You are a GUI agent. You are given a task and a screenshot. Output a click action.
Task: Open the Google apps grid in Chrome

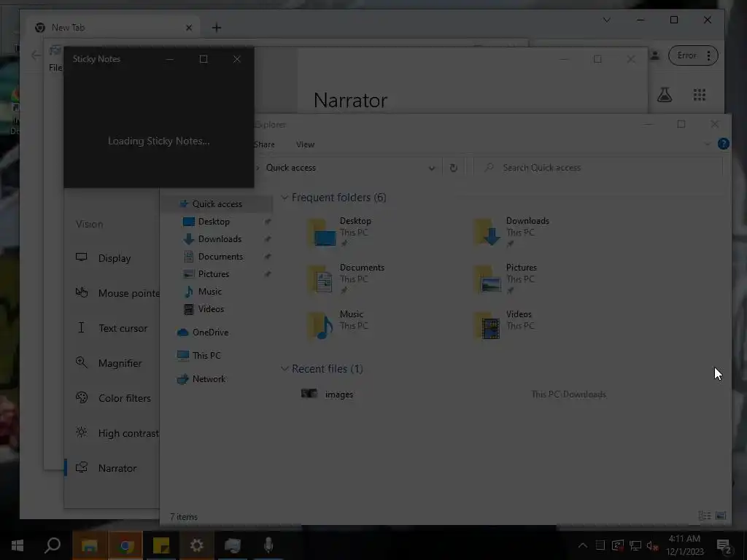700,95
